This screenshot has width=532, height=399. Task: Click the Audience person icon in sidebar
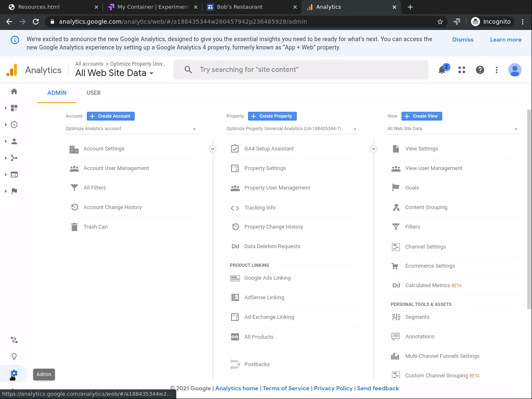pyautogui.click(x=14, y=141)
